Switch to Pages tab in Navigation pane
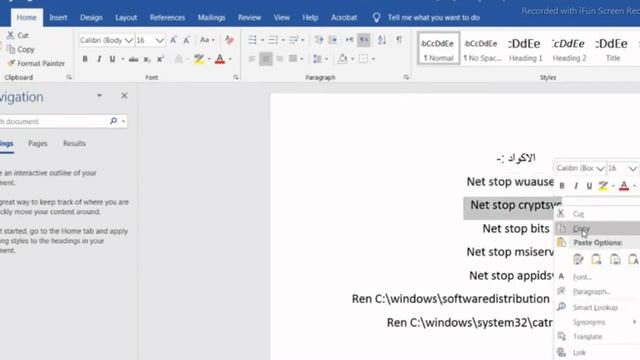This screenshot has width=640, height=360. 38,144
